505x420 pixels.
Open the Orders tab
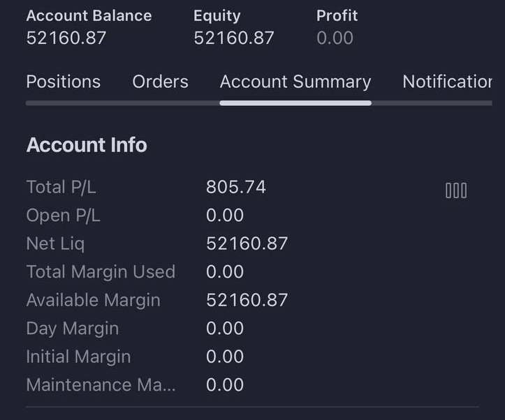click(161, 82)
